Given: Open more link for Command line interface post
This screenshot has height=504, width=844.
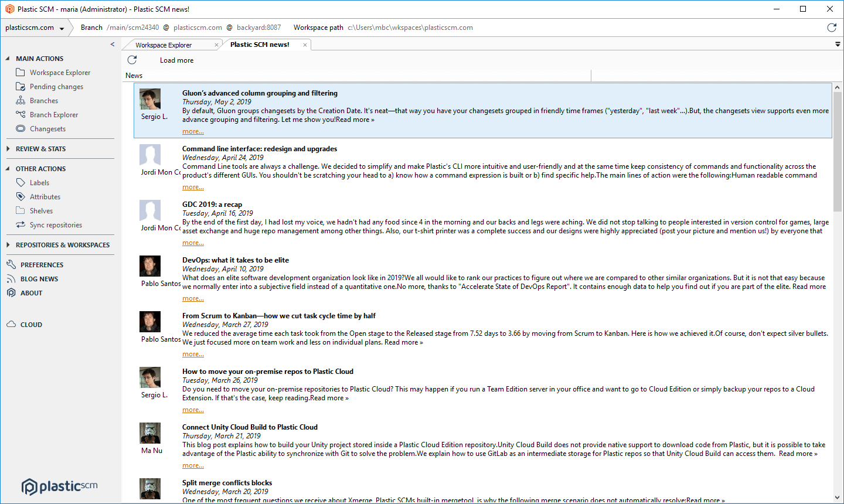Looking at the screenshot, I should pyautogui.click(x=193, y=188).
